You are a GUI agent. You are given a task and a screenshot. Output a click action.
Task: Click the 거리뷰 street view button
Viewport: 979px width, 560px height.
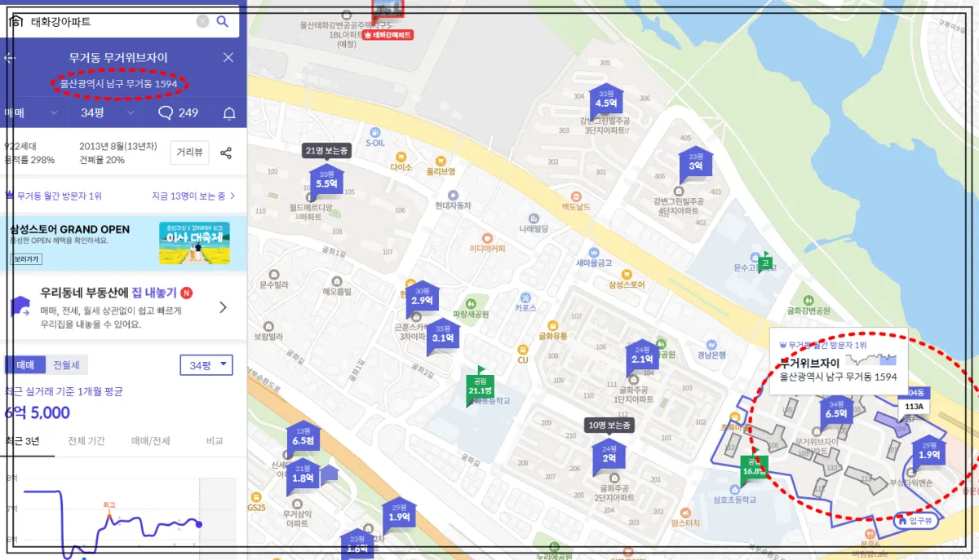point(190,152)
